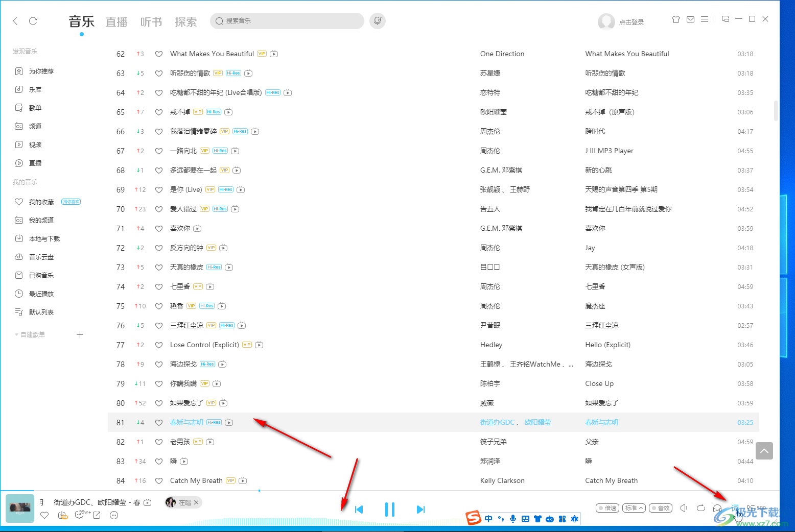Switch to mini mode via title bar icon

(x=725, y=19)
